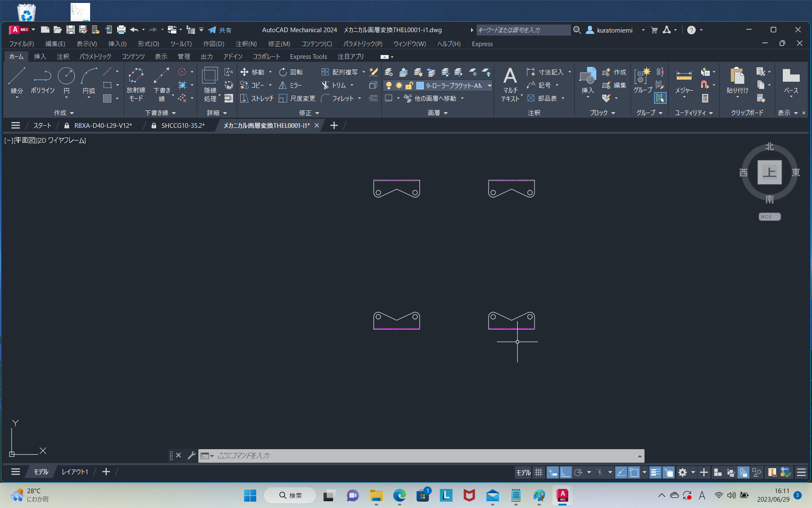Open the 注釈 ribbon tab
Screen dimensions: 812x508
[63, 56]
